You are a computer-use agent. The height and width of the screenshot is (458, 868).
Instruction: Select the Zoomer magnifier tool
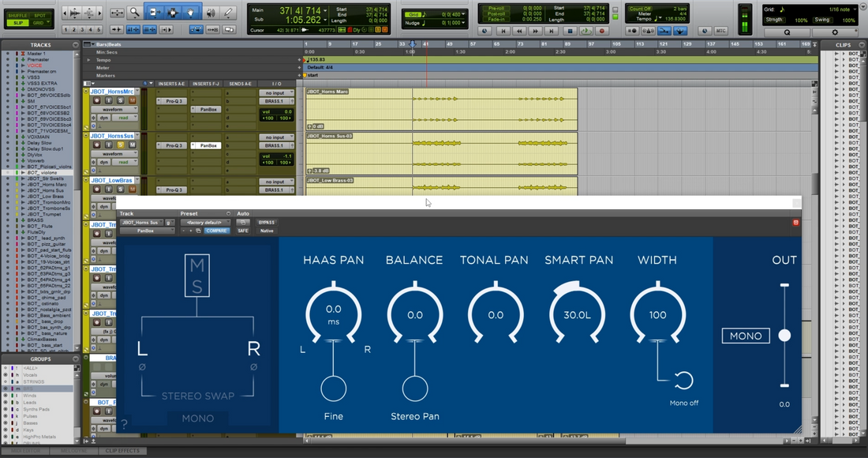[x=134, y=12]
